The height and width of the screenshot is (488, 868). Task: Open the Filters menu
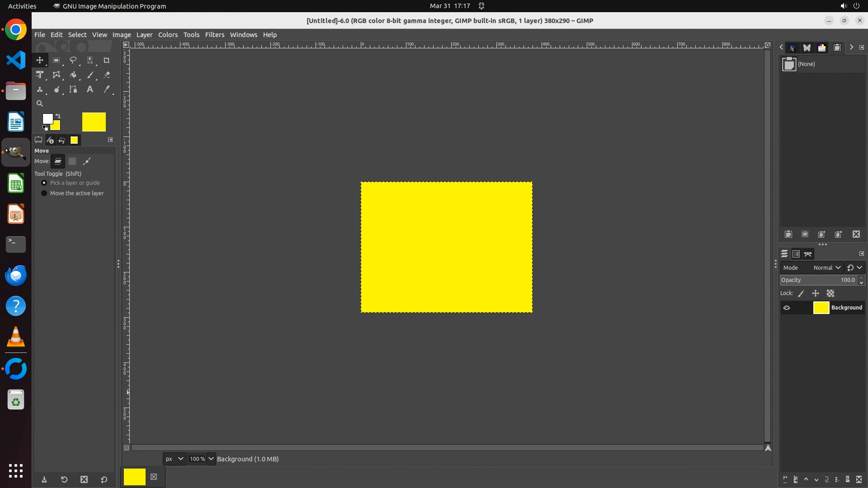pos(214,35)
